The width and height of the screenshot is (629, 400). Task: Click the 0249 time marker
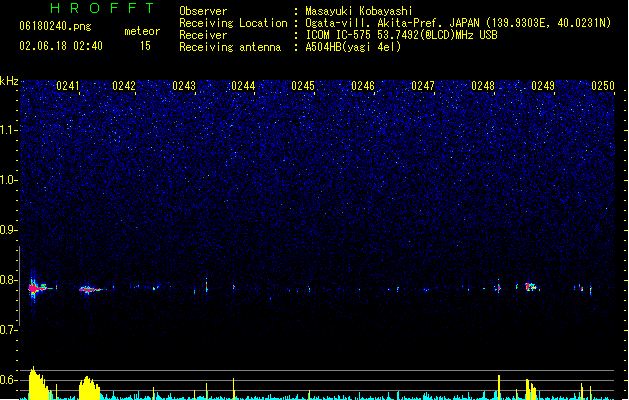(543, 86)
